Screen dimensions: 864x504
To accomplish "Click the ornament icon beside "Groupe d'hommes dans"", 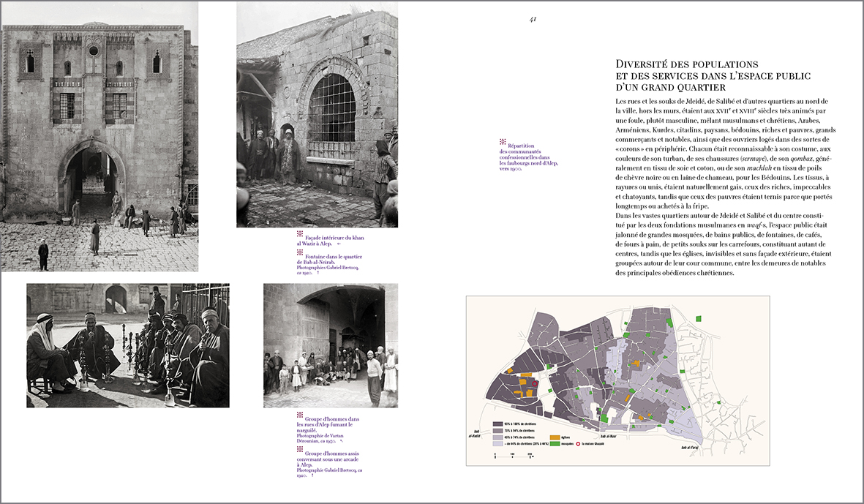I will (300, 413).
